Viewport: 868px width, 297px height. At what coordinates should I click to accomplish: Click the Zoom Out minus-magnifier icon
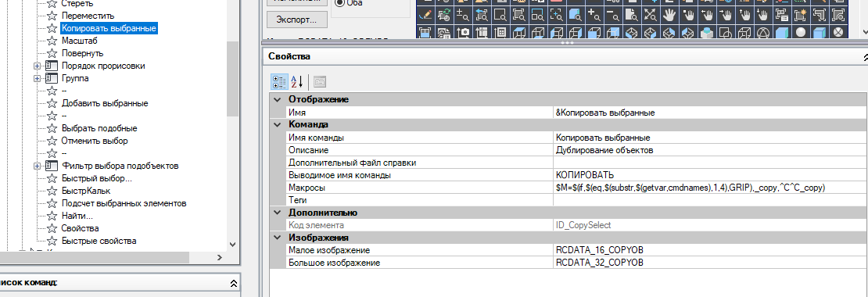[614, 14]
